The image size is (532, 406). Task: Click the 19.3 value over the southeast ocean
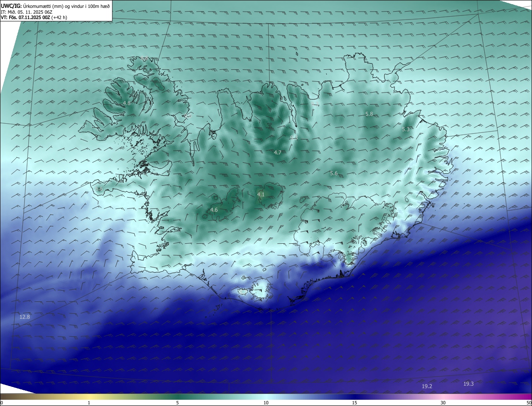click(x=468, y=384)
